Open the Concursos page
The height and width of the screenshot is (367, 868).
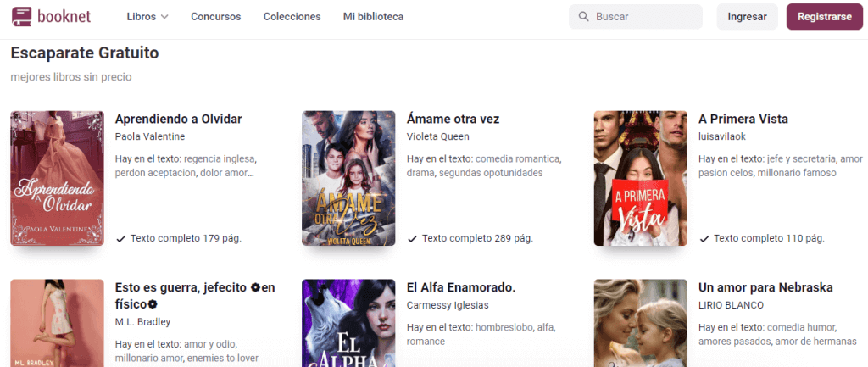point(216,17)
